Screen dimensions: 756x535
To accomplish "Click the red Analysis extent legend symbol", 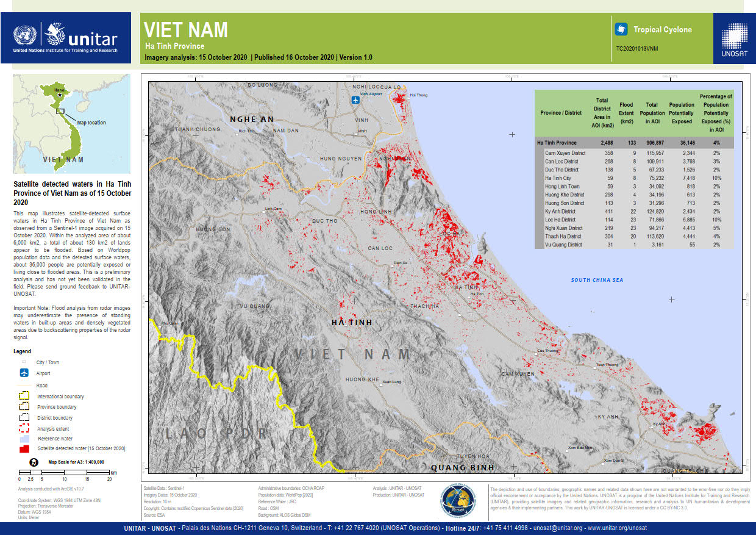I will coord(24,428).
